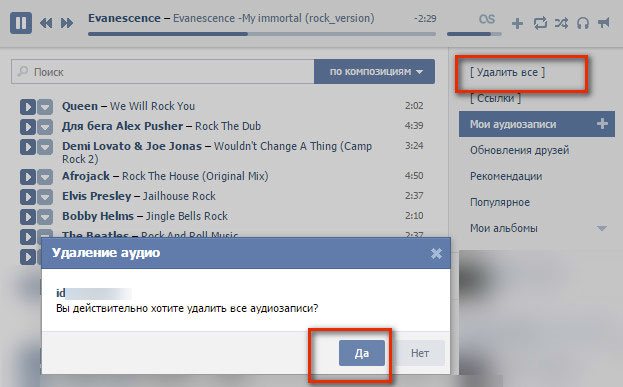Viewport: 623px width, 387px height.
Task: Click the '[ Удалить все ]' link
Action: [x=507, y=72]
